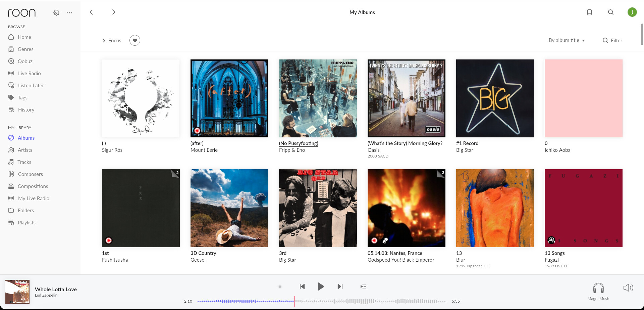Open the Led Zeppelin now-playing cover
The width and height of the screenshot is (644, 310).
click(x=17, y=292)
